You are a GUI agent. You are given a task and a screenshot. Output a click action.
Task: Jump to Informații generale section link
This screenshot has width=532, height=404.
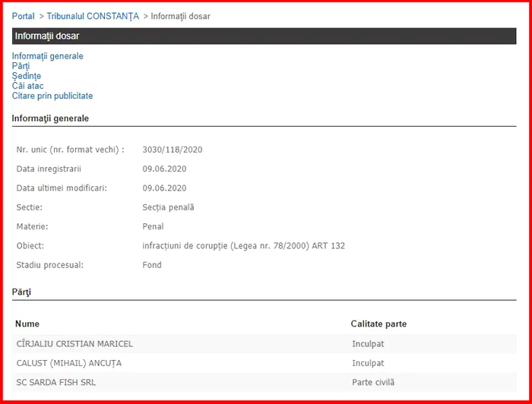click(47, 56)
